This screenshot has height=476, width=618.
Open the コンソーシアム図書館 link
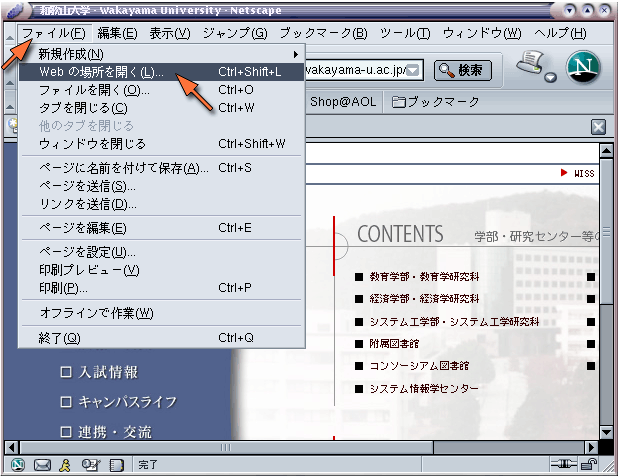point(419,366)
